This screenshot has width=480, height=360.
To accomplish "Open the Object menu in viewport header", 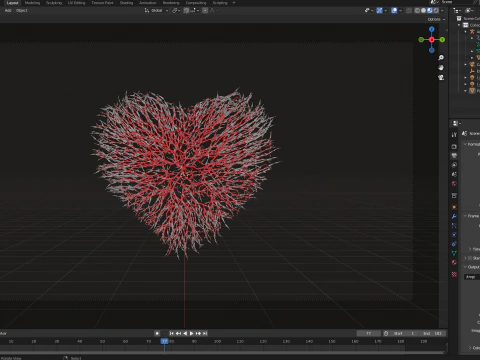I will click(22, 10).
